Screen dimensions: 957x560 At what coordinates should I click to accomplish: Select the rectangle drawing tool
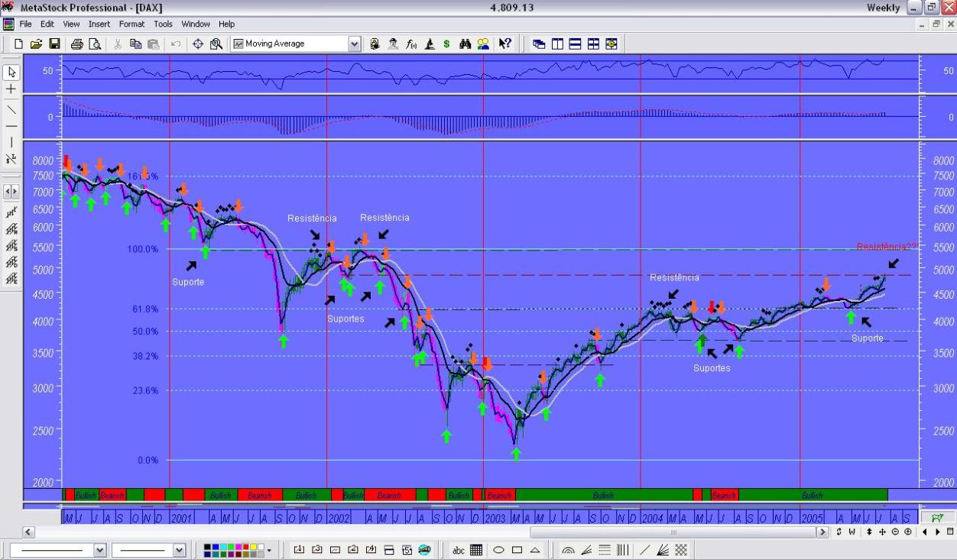(517, 549)
